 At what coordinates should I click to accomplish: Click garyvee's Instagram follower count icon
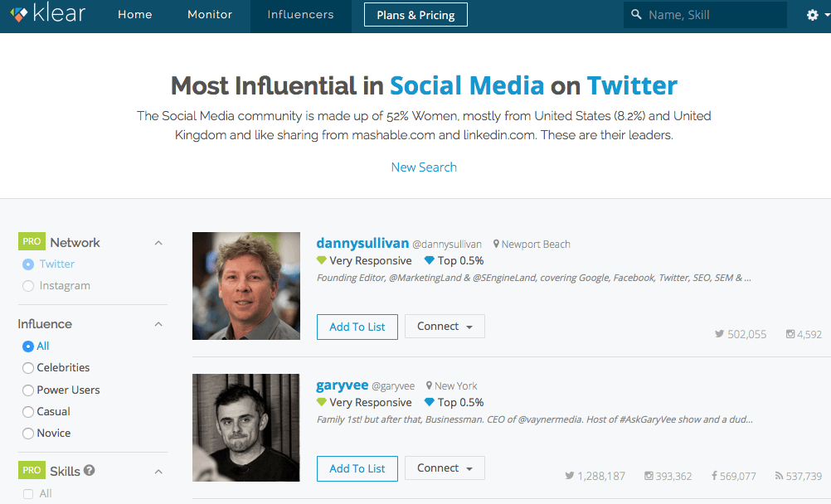click(x=649, y=476)
